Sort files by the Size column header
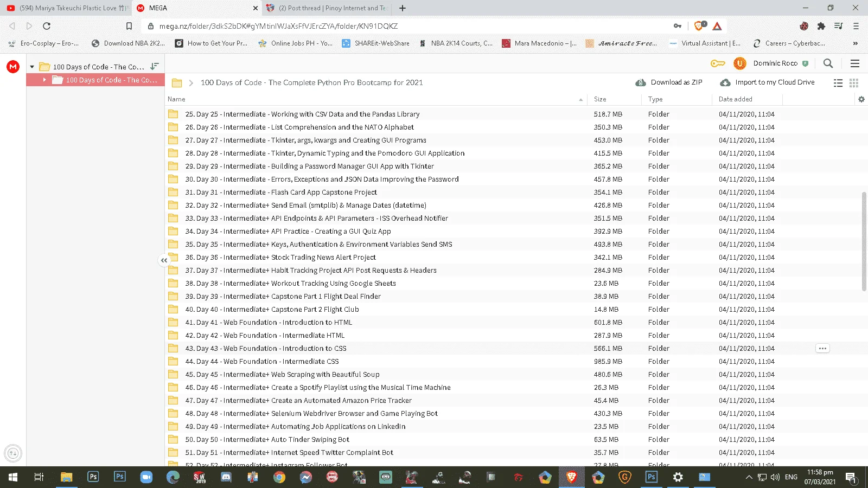Viewport: 868px width, 488px height. click(600, 99)
